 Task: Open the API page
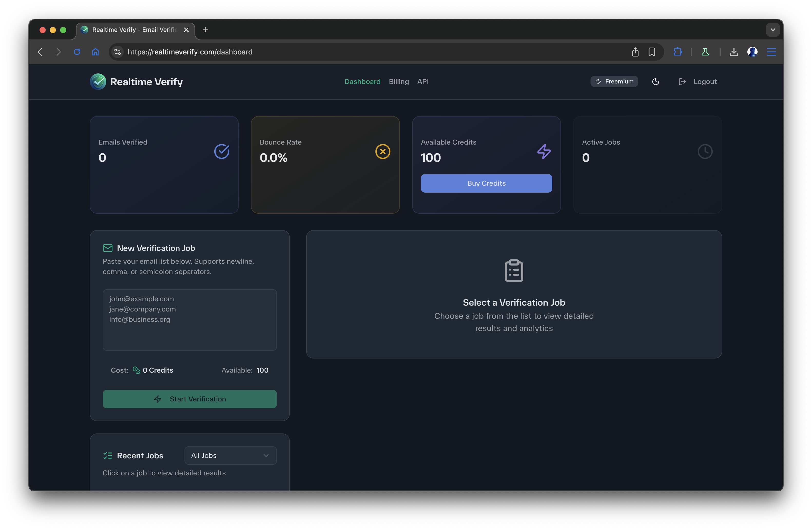423,82
